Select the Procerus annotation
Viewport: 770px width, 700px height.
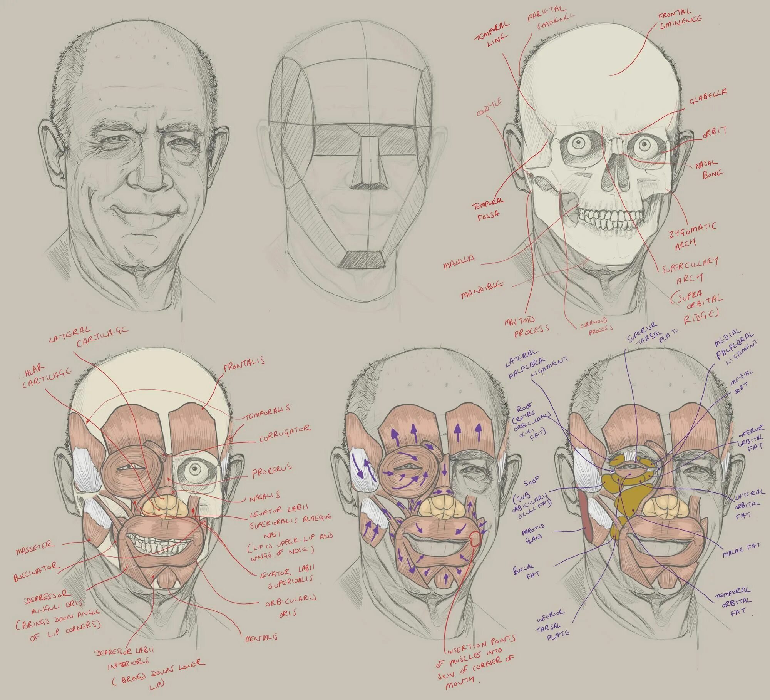click(x=272, y=471)
